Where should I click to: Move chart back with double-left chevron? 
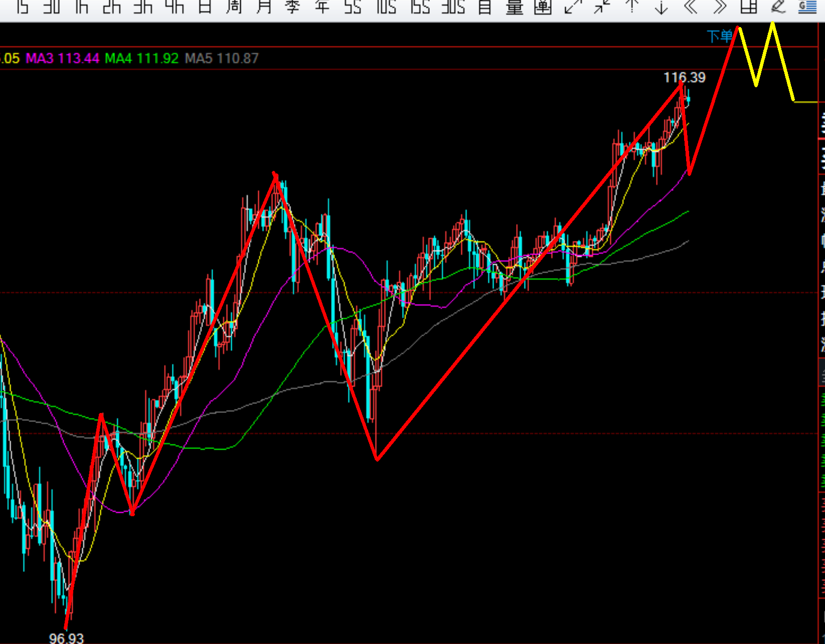pos(691,7)
